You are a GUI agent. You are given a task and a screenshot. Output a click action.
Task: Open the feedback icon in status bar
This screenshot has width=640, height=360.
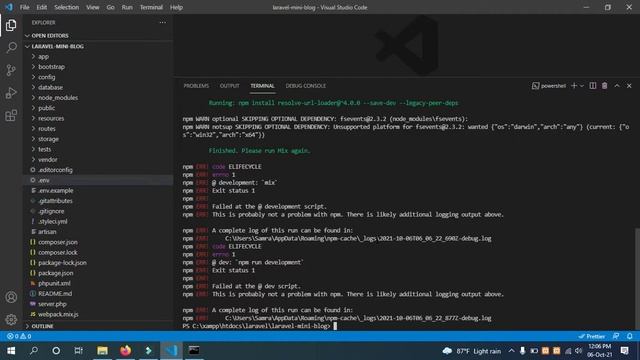point(616,336)
